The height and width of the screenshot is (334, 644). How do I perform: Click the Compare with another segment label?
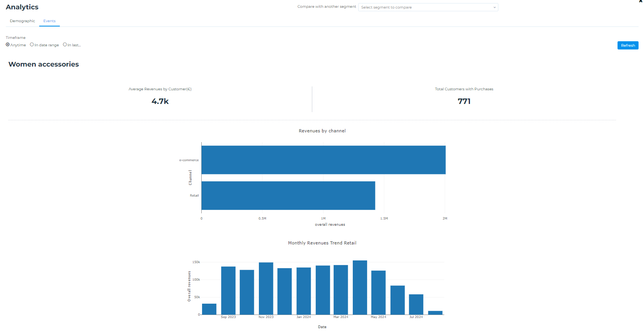327,7
